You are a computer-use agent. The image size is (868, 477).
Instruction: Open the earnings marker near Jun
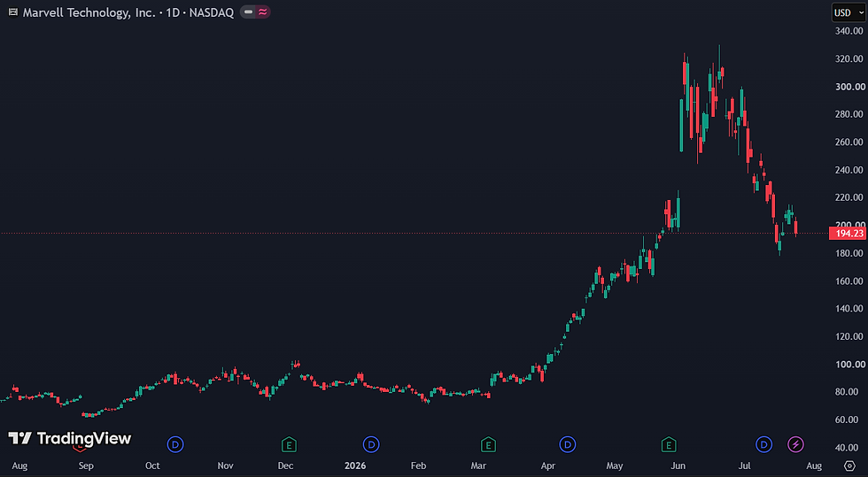[669, 444]
